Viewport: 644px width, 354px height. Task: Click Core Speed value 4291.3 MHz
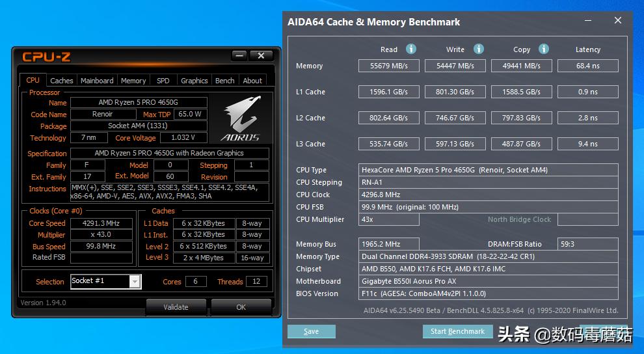point(101,223)
